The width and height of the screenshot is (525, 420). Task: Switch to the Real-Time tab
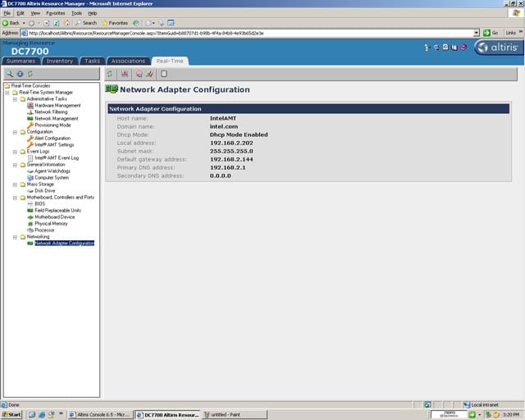170,61
